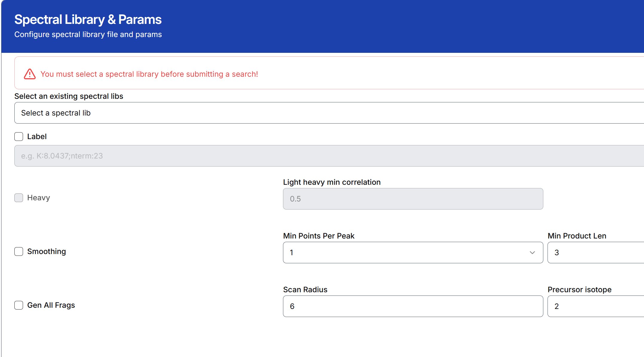This screenshot has width=644, height=357.
Task: Click the Spectral Library & Params heading
Action: pos(88,20)
